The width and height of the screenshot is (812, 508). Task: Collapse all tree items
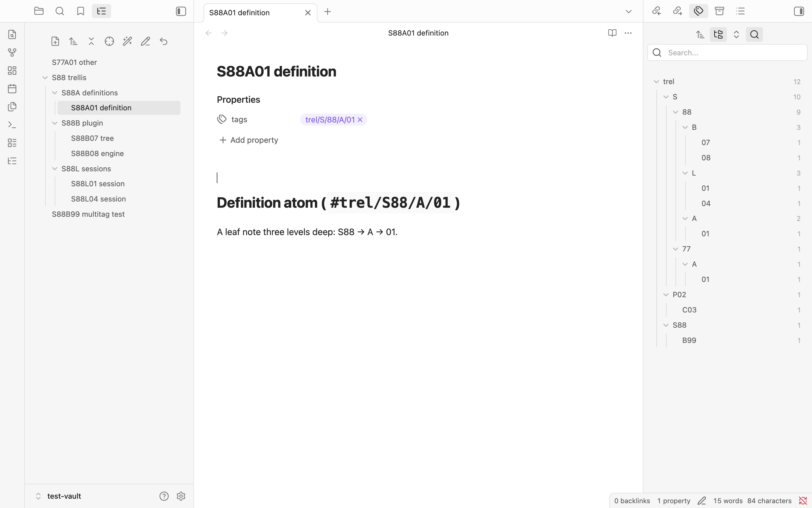coord(91,41)
